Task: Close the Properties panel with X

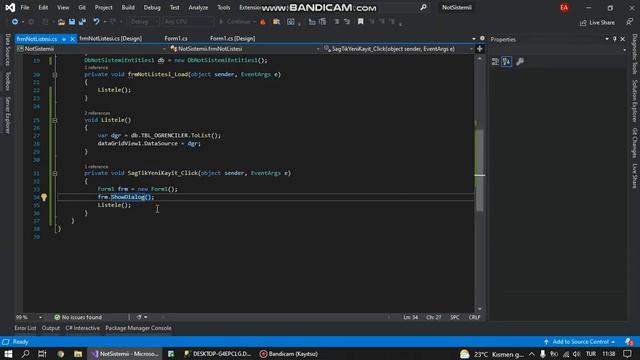Action: click(622, 39)
